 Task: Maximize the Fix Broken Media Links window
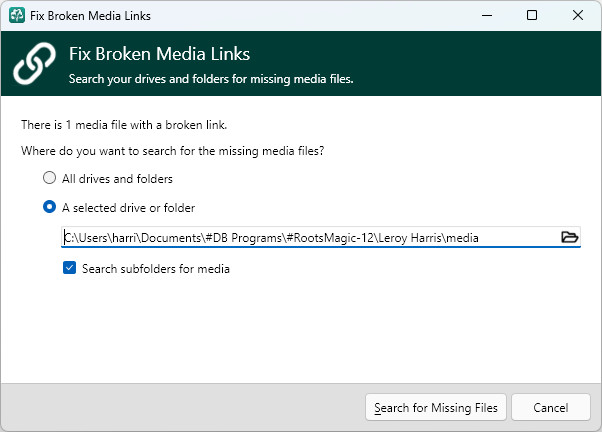tap(532, 15)
